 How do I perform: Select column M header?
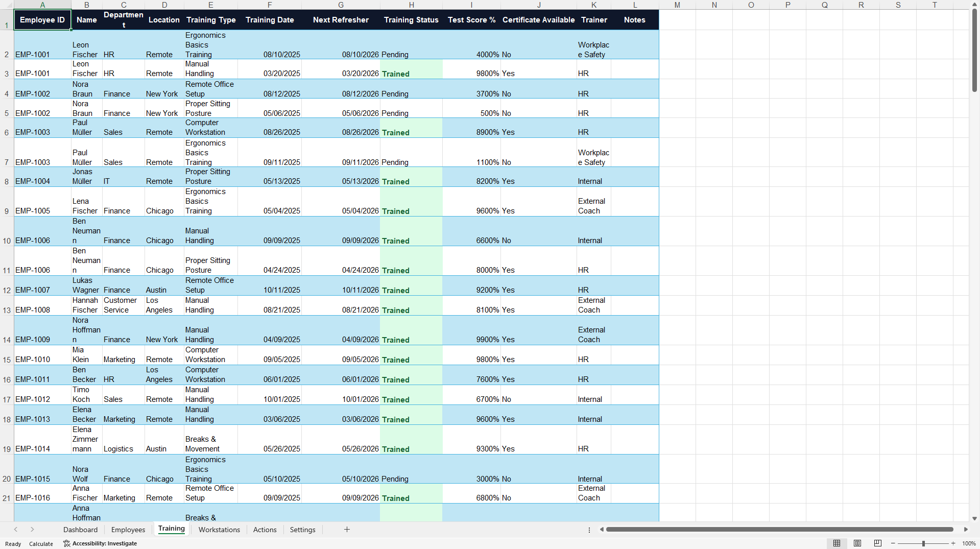(x=677, y=5)
